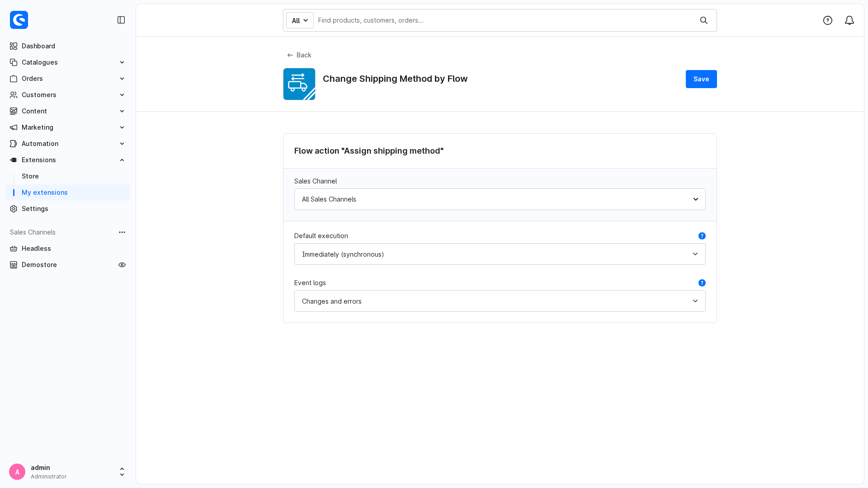Select My extensions submenu item
Screen dimensions: 868x488
click(x=68, y=192)
